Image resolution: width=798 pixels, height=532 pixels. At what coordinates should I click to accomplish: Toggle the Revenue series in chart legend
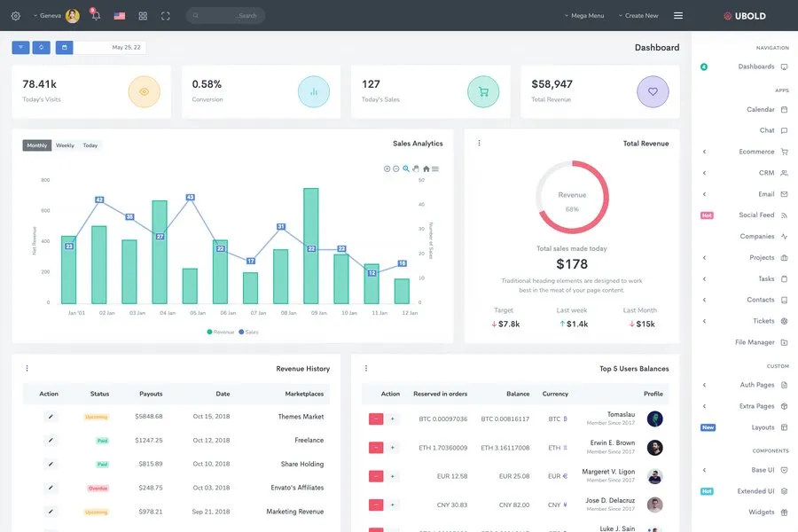pyautogui.click(x=221, y=332)
